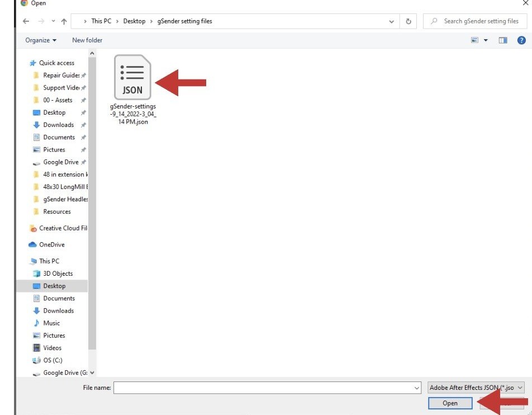
Task: Click the New folder command
Action: click(x=87, y=40)
